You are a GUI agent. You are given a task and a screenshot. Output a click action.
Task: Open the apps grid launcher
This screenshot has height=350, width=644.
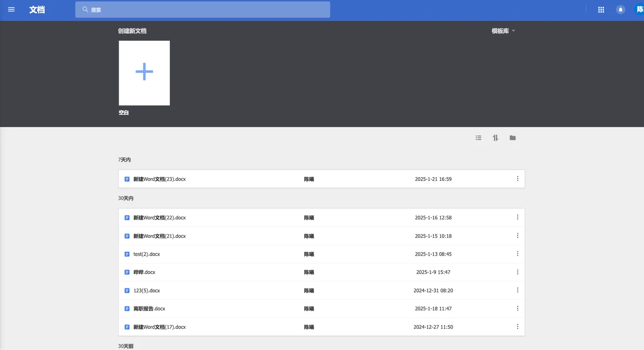pos(601,10)
